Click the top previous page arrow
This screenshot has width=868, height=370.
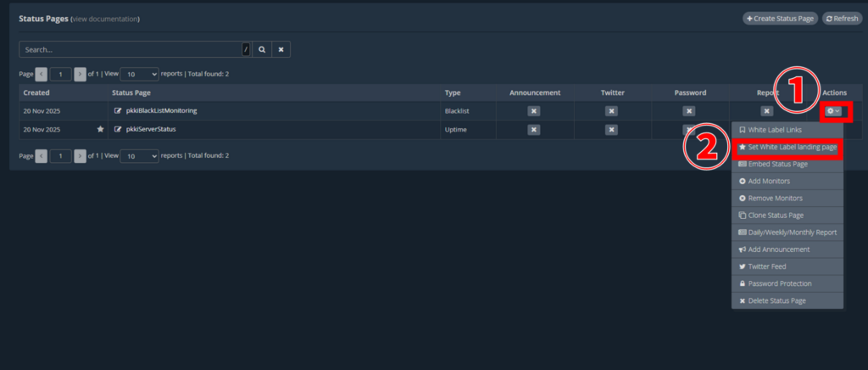pyautogui.click(x=42, y=74)
